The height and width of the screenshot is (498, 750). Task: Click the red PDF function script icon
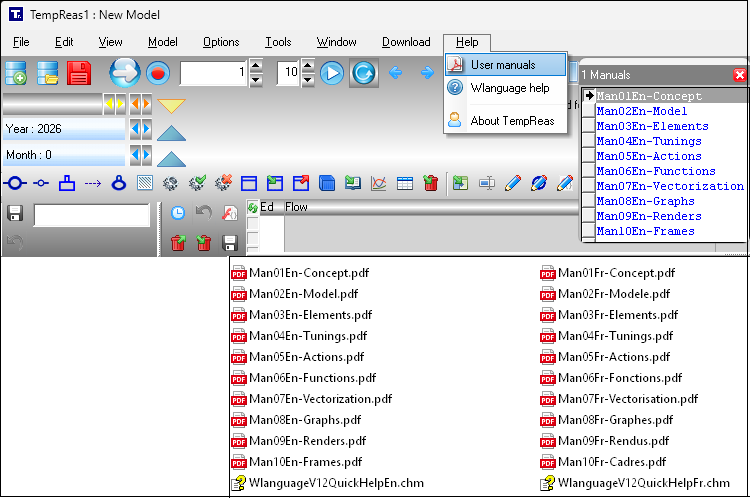pos(230,213)
